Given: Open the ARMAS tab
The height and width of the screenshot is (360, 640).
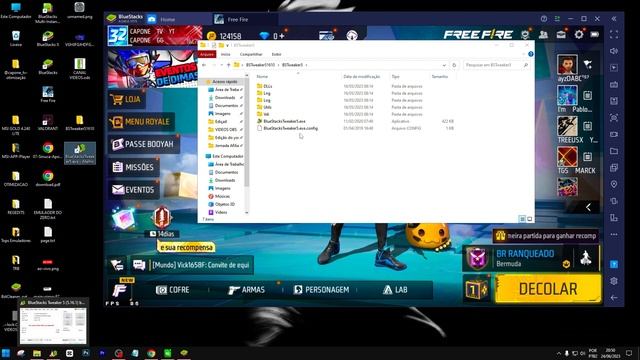Looking at the screenshot, I should 247,290.
